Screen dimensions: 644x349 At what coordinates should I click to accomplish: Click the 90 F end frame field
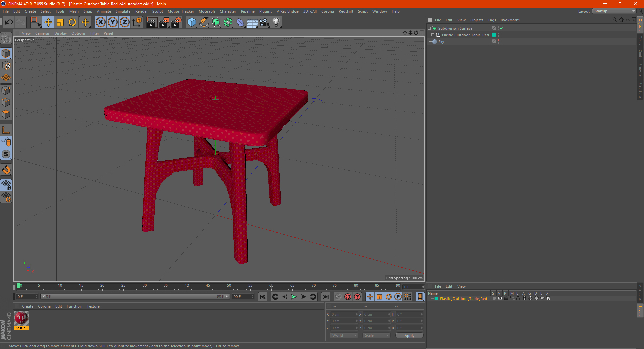243,297
